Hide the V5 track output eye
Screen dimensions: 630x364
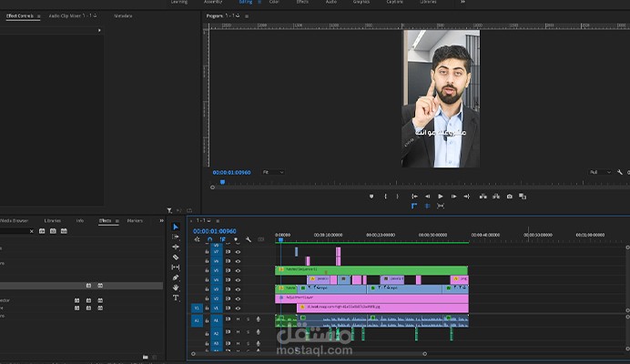pyautogui.click(x=238, y=270)
